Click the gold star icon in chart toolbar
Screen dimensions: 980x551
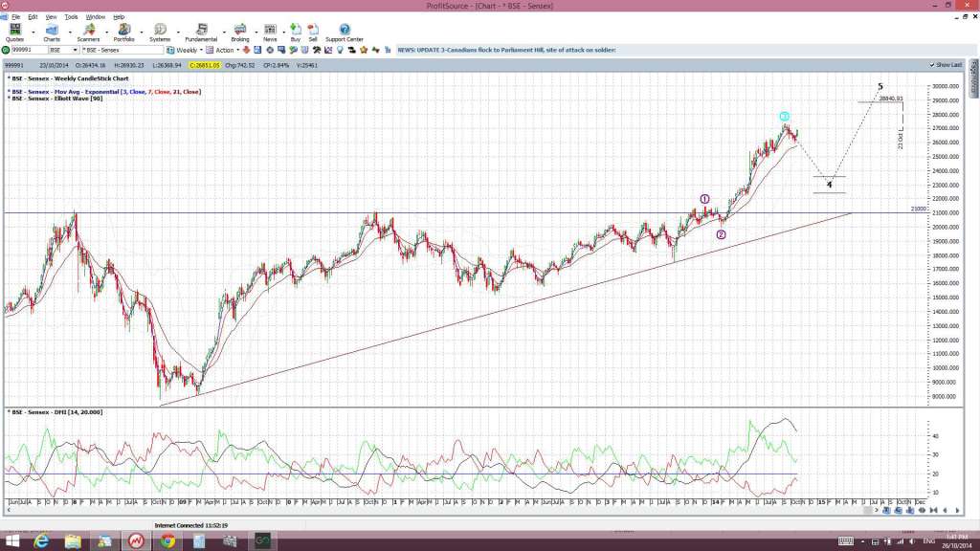point(364,50)
